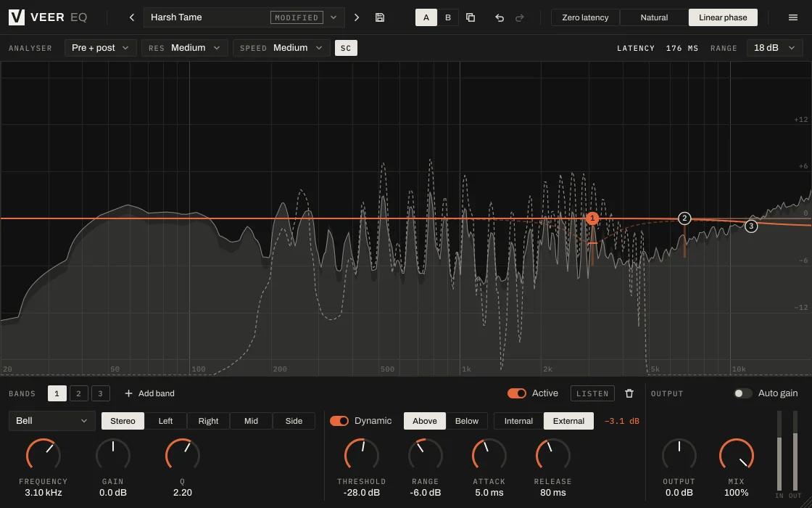Viewport: 812px width, 508px height.
Task: Click the Range knob
Action: point(425,455)
